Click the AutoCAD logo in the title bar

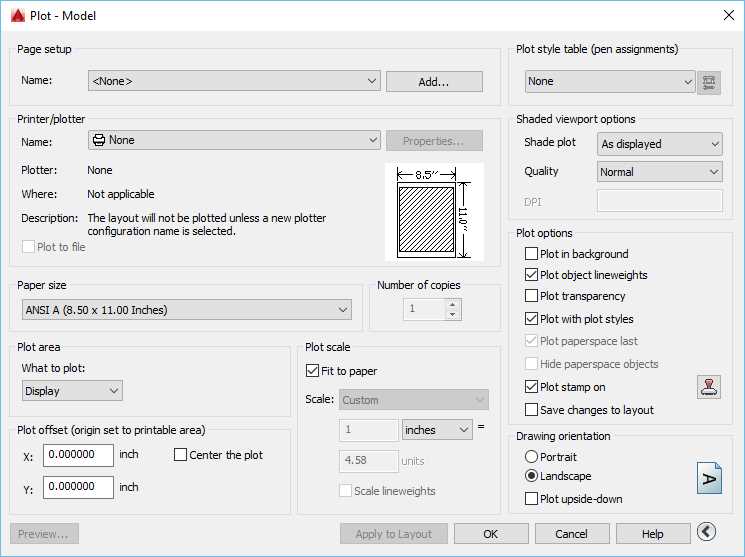click(x=18, y=16)
